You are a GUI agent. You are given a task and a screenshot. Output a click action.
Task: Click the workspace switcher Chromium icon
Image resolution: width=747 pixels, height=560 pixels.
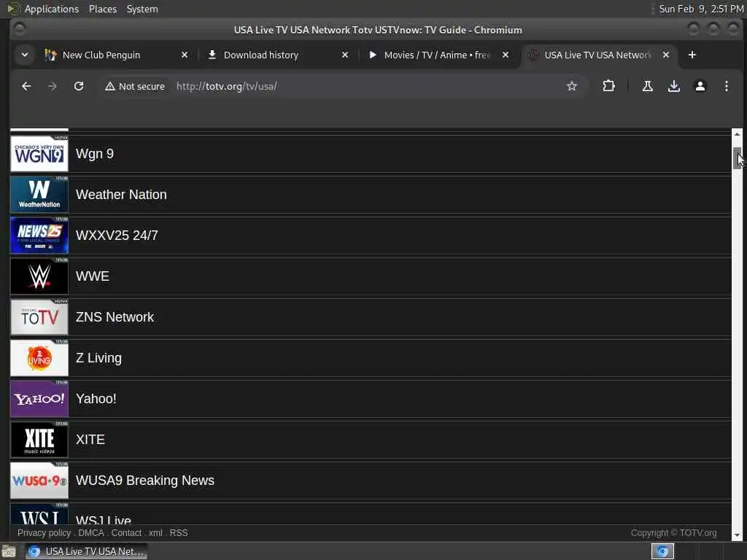point(662,551)
